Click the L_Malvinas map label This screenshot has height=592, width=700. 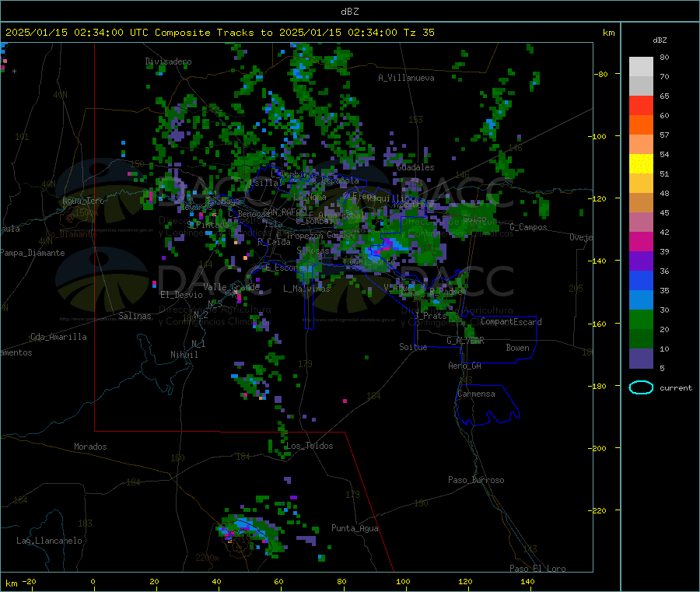(306, 289)
